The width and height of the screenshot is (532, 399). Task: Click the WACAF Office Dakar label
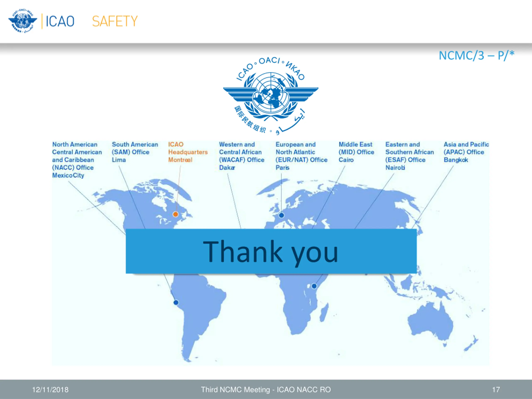pyautogui.click(x=241, y=156)
